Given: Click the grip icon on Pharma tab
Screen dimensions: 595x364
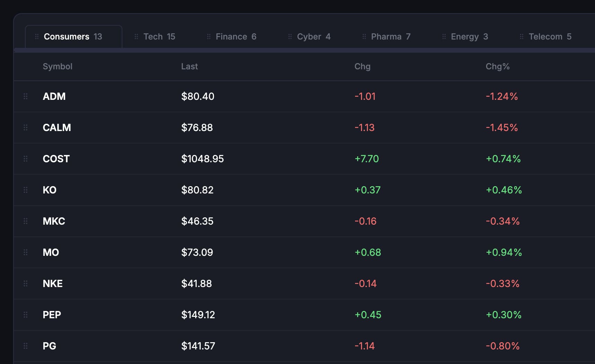Looking at the screenshot, I should coord(364,36).
